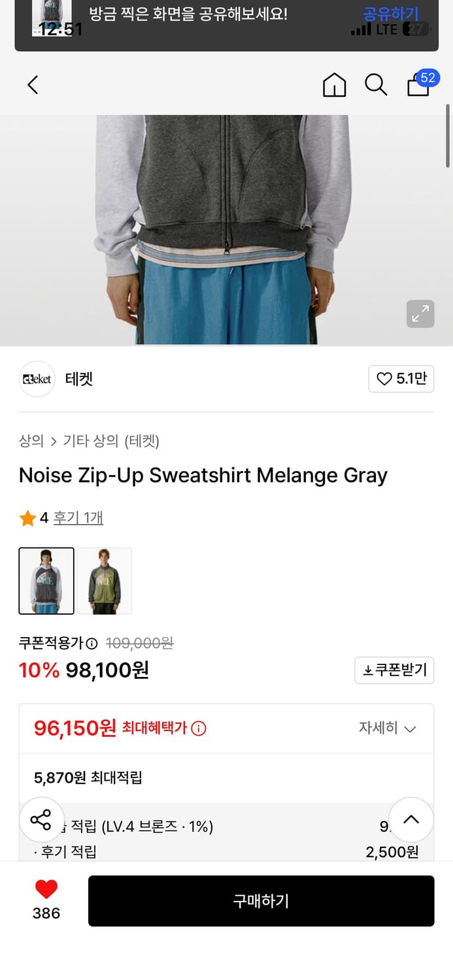Viewport: 453px width, 980px height.
Task: Select the melange gray color thumbnail
Action: (46, 581)
